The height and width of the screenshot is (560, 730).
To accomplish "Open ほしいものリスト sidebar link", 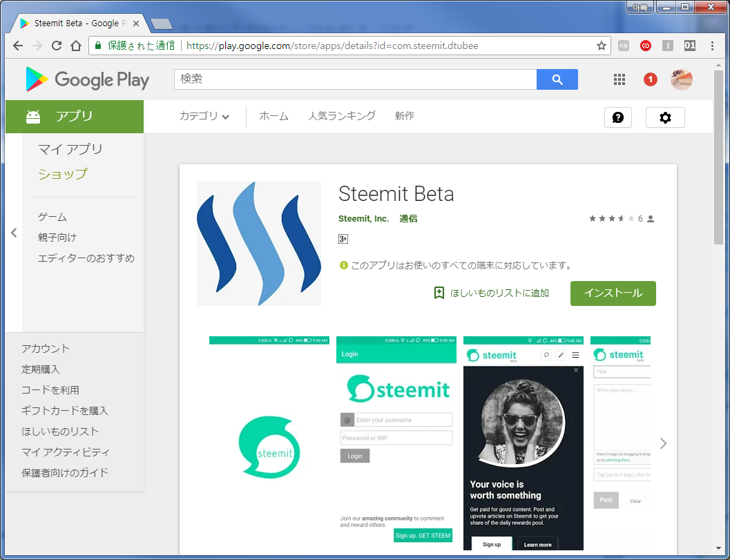I will point(60,432).
